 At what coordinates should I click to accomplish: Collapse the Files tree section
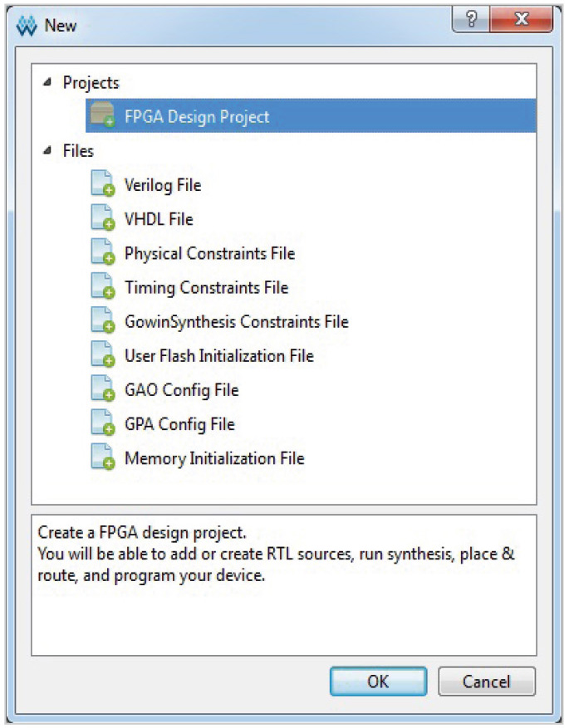pyautogui.click(x=47, y=151)
